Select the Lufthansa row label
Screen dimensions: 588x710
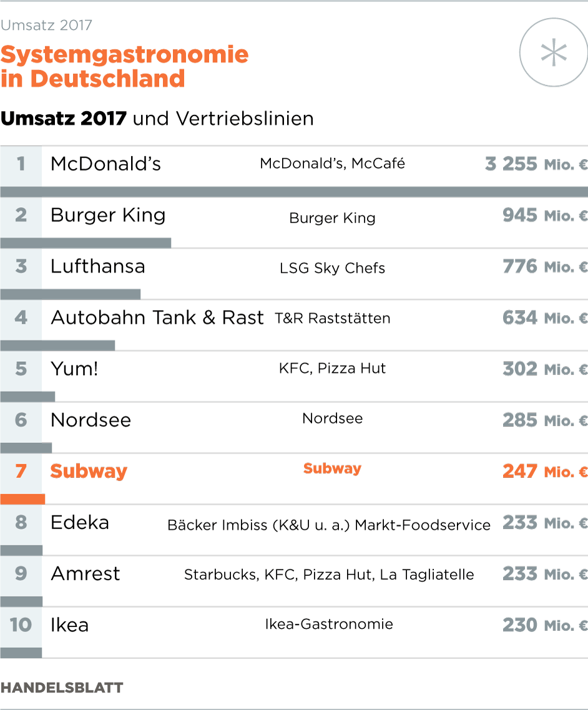[97, 266]
